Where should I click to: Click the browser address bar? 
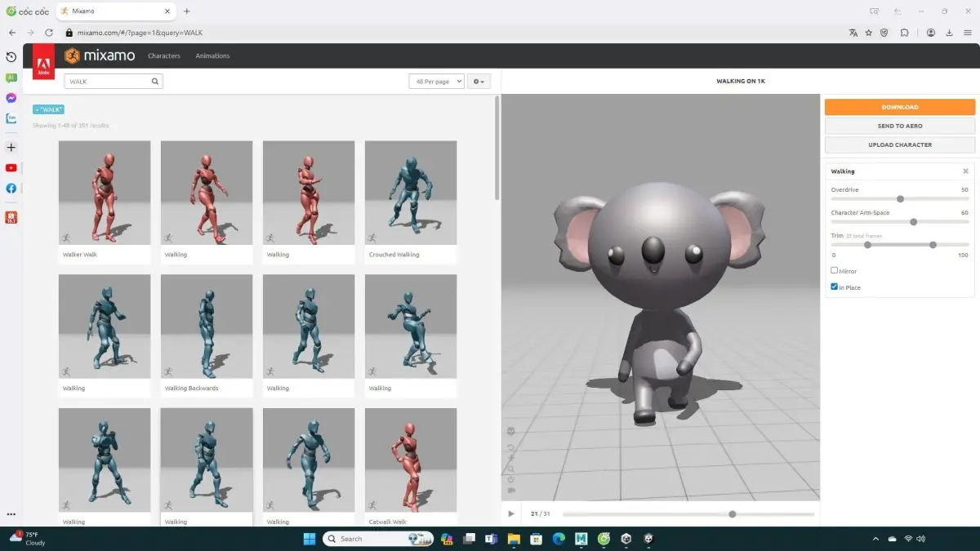(453, 33)
